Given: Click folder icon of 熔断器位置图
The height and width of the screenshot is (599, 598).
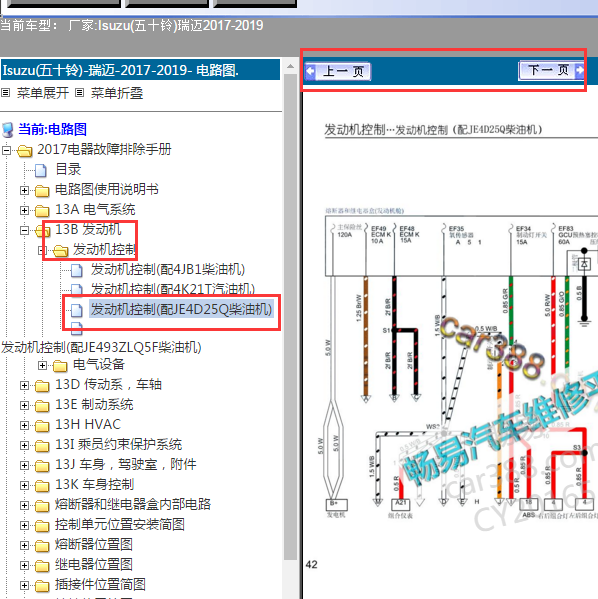Looking at the screenshot, I should (42, 546).
